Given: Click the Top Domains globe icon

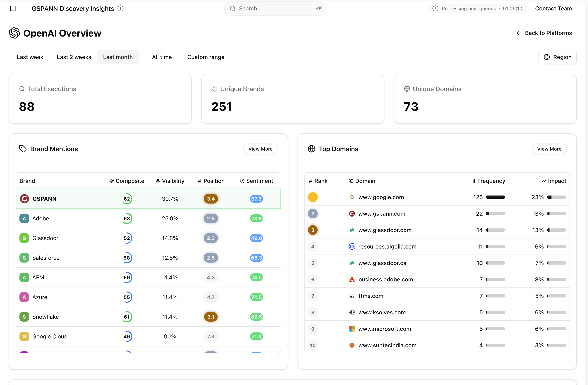Looking at the screenshot, I should pyautogui.click(x=311, y=149).
